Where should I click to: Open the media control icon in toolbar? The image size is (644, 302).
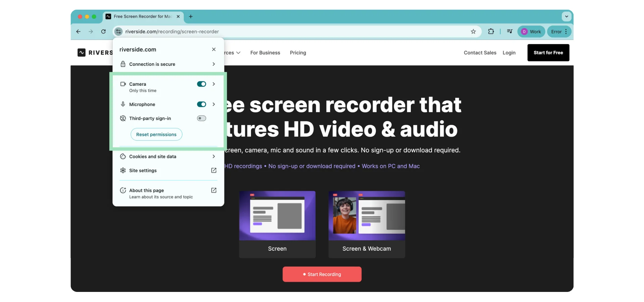click(x=510, y=32)
